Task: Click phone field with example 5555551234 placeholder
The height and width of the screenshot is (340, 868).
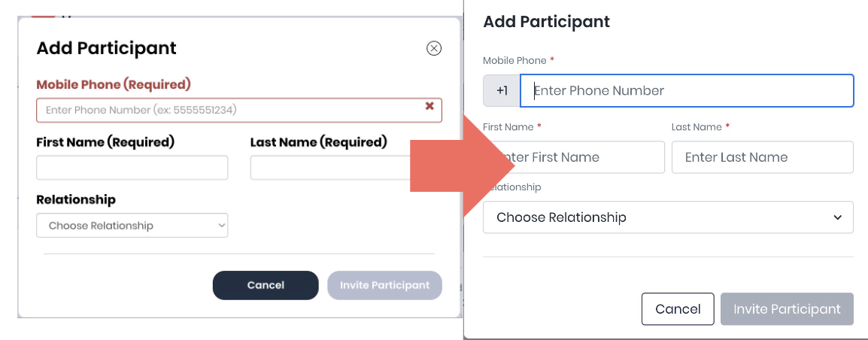Action: click(226, 110)
